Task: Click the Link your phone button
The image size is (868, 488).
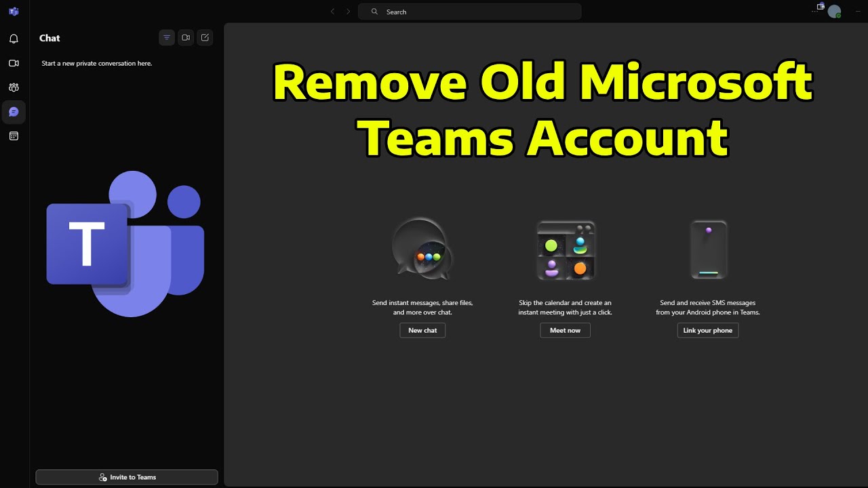Action: pos(707,330)
